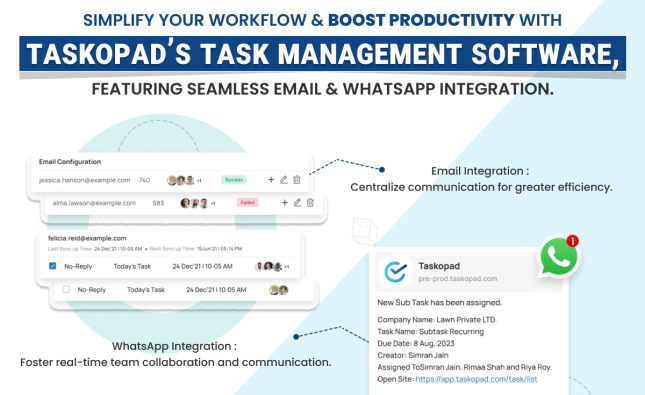The image size is (645, 395).
Task: Click felicia.reid@example.com heading
Action: [87, 238]
